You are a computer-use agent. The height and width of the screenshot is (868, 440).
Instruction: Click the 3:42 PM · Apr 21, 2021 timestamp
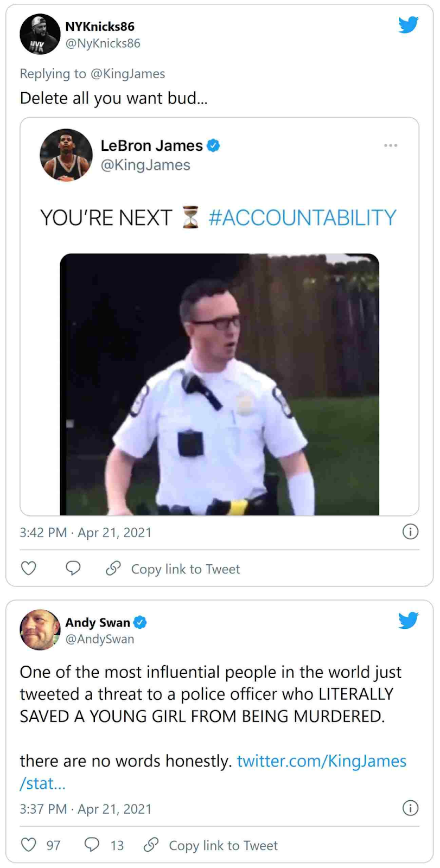86,533
